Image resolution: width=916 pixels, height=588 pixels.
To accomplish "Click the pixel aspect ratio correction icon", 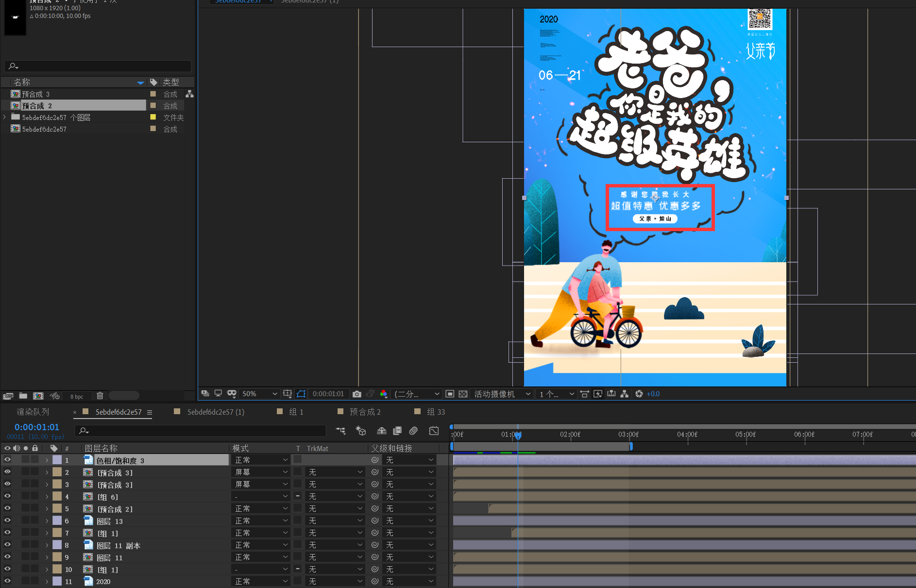I will pyautogui.click(x=585, y=394).
